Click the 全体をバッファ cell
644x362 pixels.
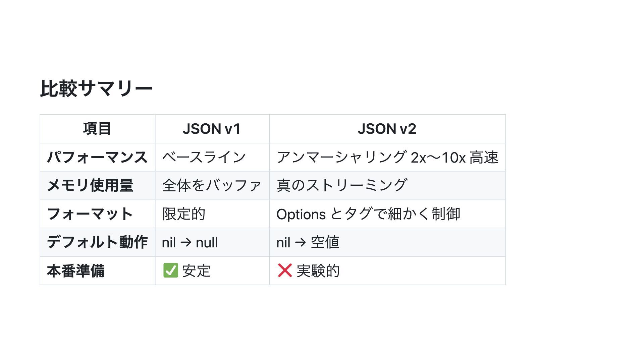212,186
